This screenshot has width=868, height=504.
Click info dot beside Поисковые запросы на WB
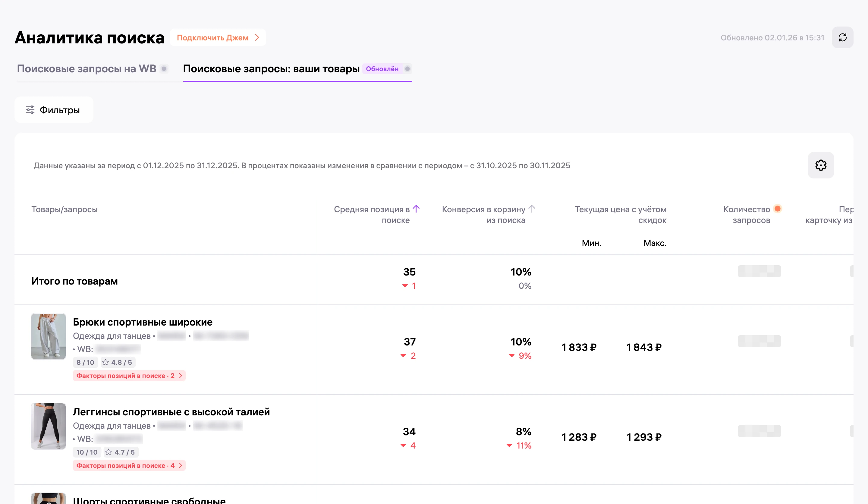click(164, 68)
